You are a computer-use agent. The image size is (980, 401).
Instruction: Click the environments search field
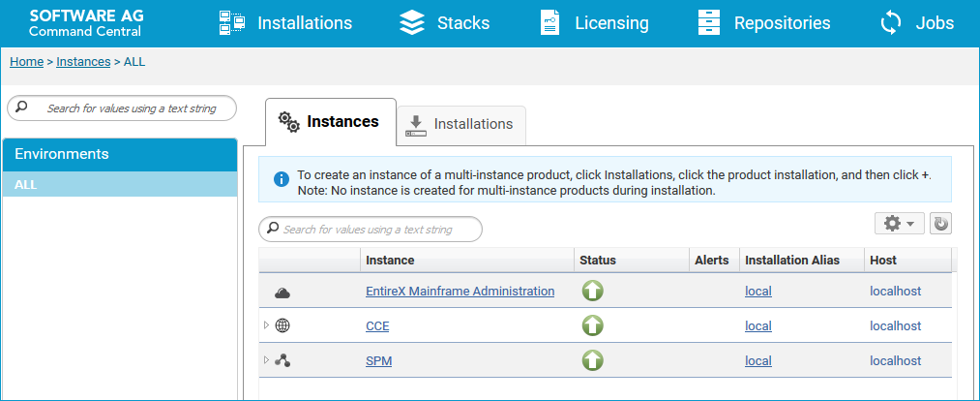click(122, 108)
